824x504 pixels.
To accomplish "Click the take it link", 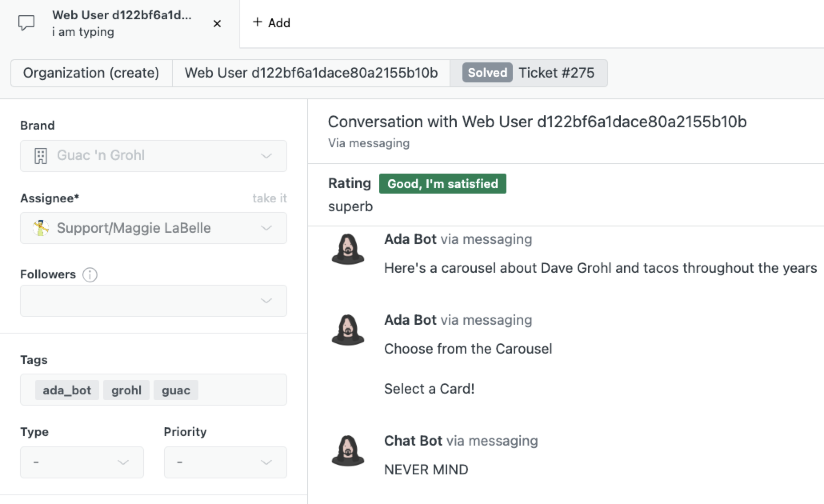I will 270,198.
